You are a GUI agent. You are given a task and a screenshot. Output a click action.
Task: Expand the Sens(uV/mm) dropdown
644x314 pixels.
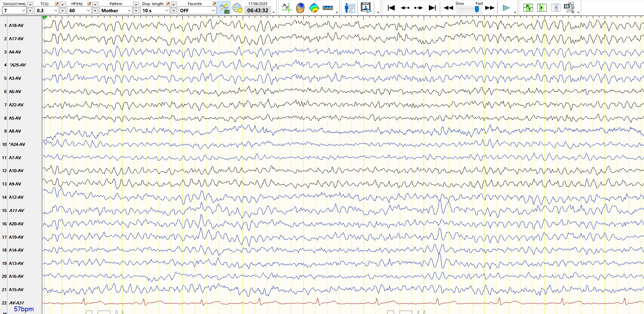23,11
